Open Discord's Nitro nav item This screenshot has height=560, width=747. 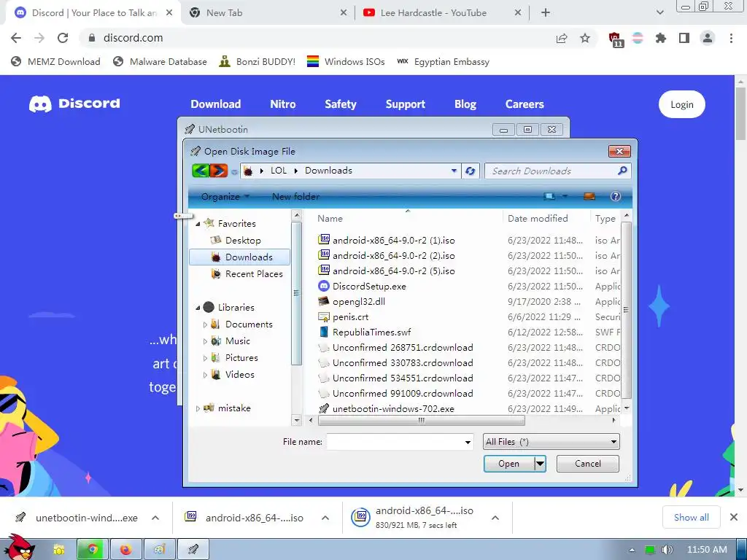tap(283, 104)
